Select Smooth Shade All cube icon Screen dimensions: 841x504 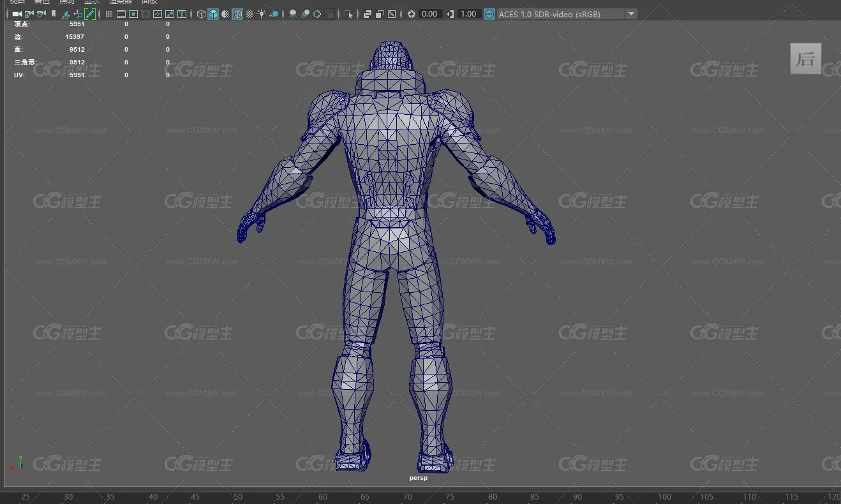point(213,14)
